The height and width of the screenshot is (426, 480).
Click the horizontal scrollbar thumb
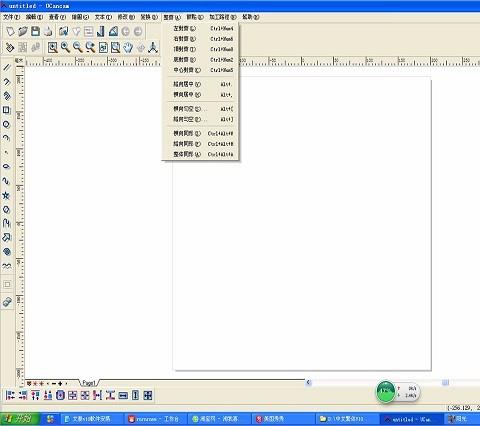tap(445, 382)
